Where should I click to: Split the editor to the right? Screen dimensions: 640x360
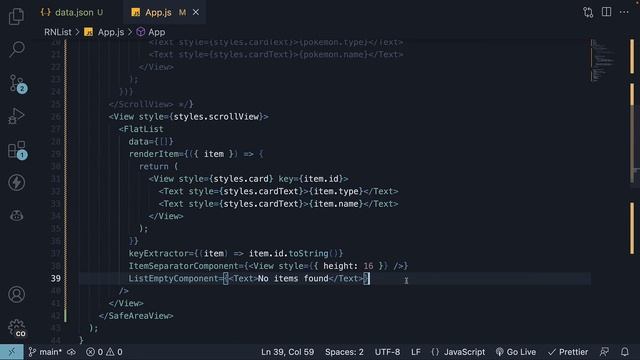(607, 12)
